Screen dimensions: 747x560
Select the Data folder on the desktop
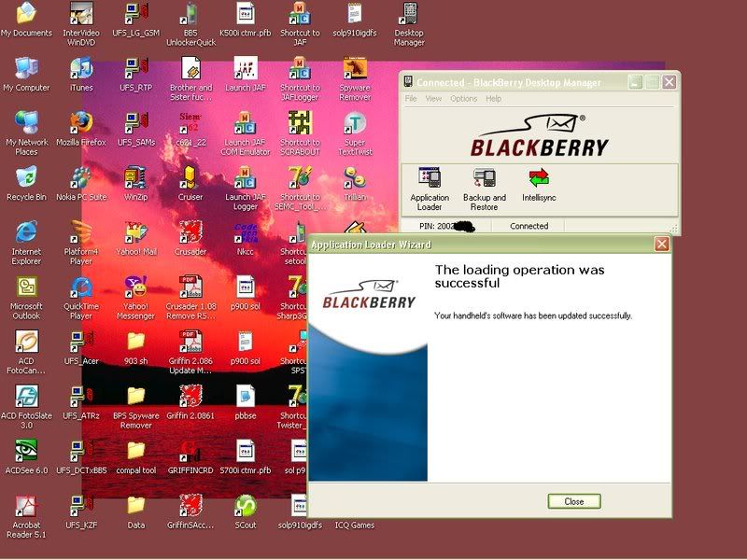pyautogui.click(x=135, y=512)
